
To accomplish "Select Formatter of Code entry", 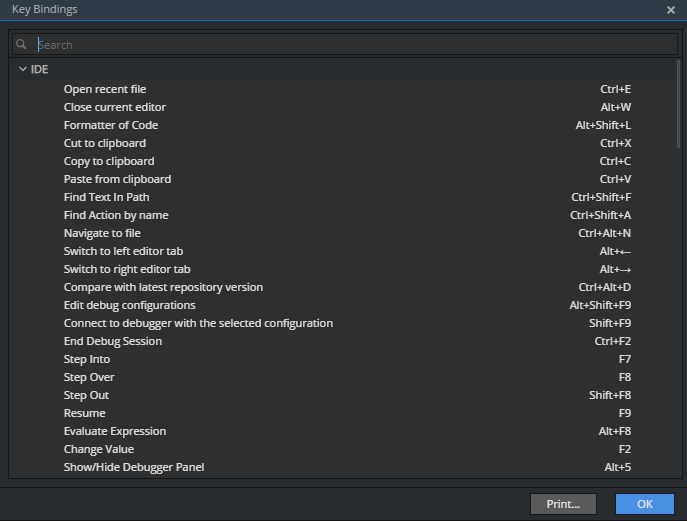I will (x=343, y=125).
